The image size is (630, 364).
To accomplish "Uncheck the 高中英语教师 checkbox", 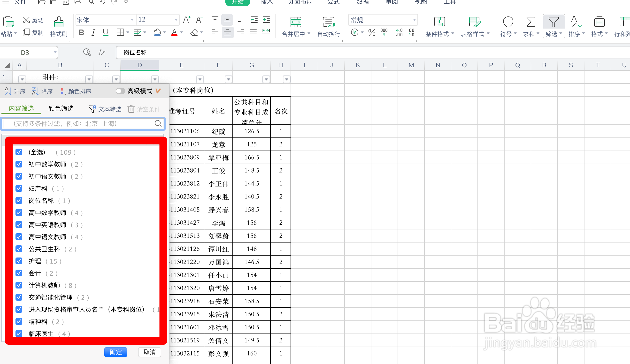I will (19, 225).
